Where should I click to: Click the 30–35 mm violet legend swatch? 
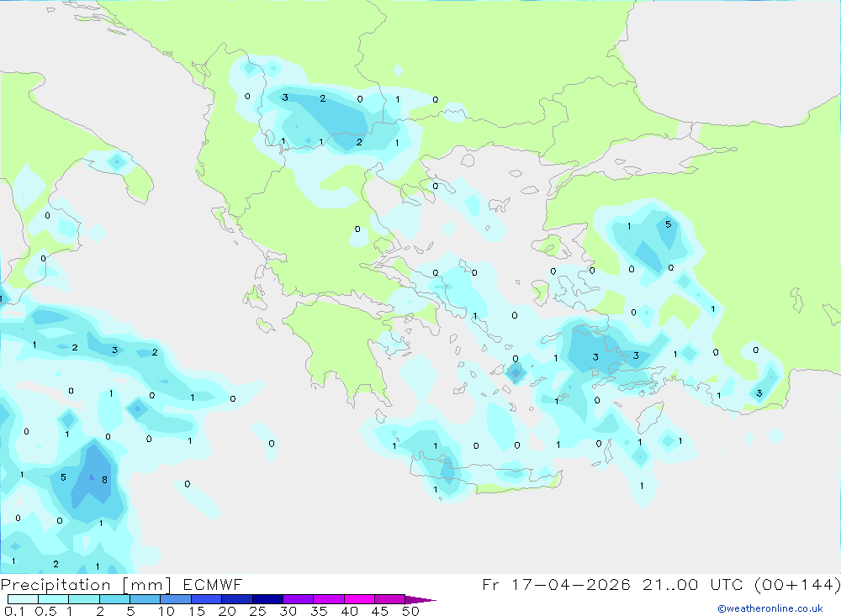pyautogui.click(x=299, y=599)
